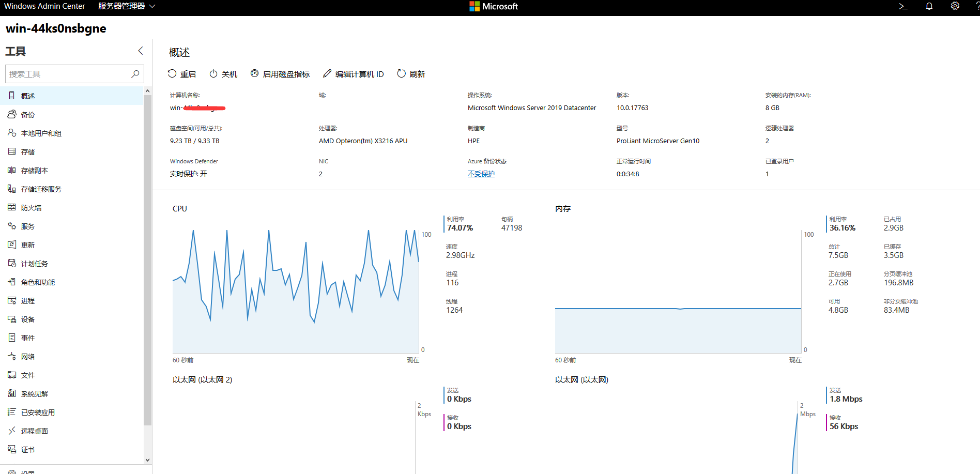Open the 进程 (Processes) tool

pos(28,300)
